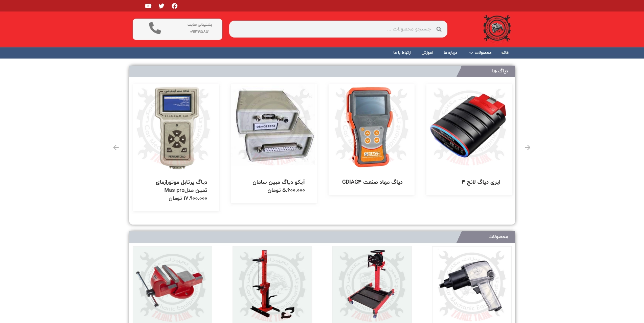Open آموزش page
Screen dimensions: 644x323
427,52
